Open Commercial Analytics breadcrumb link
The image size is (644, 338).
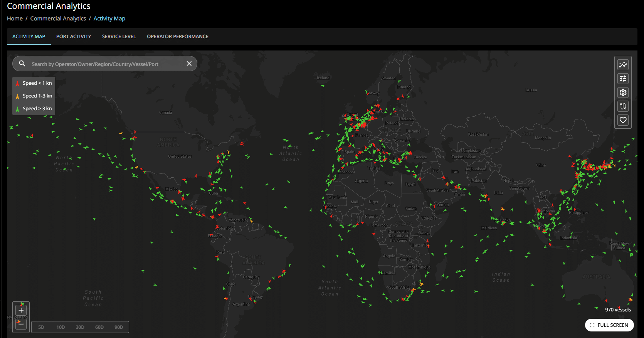[x=58, y=18]
